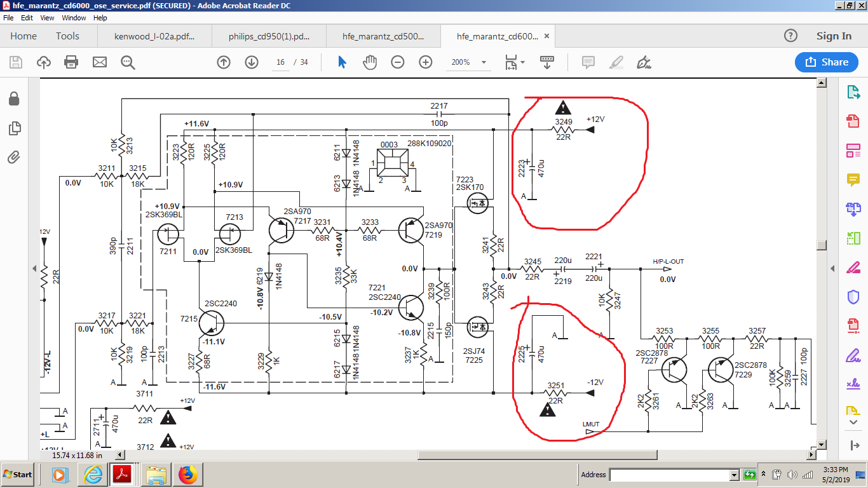Open the page thumbnails panel
Screen dimensions: 868x488
(14, 129)
